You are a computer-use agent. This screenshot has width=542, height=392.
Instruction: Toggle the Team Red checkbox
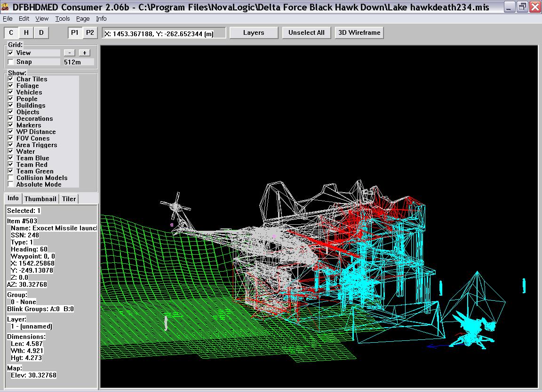(11, 165)
